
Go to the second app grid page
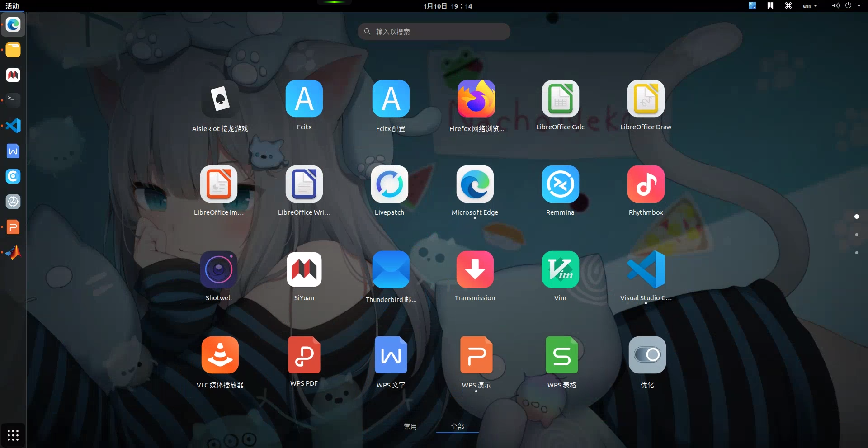coord(856,235)
